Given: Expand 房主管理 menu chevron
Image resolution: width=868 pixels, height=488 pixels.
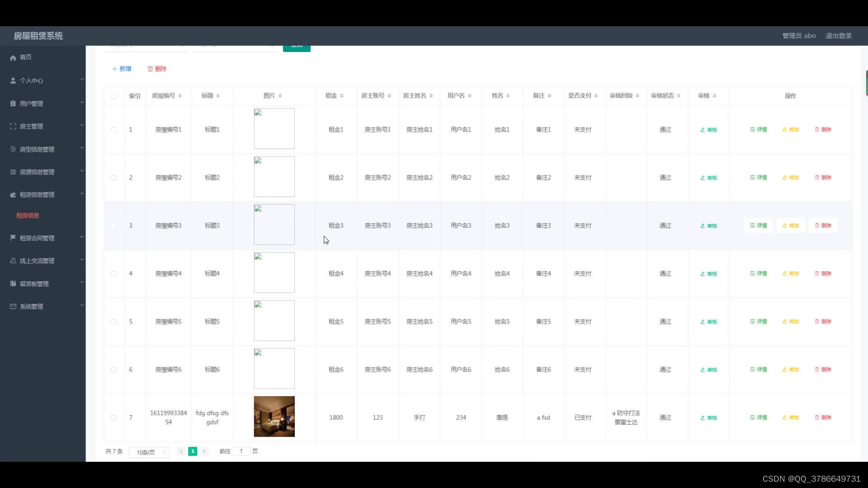Looking at the screenshot, I should pyautogui.click(x=82, y=125).
